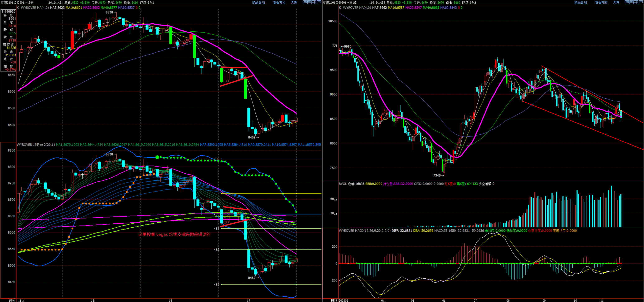Click split-panel layout icon in daily chart header
Screen dimensions: 644x302
point(636,2)
